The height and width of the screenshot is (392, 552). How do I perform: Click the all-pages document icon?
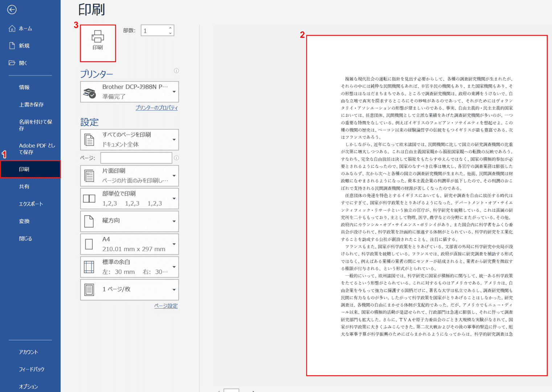click(89, 140)
